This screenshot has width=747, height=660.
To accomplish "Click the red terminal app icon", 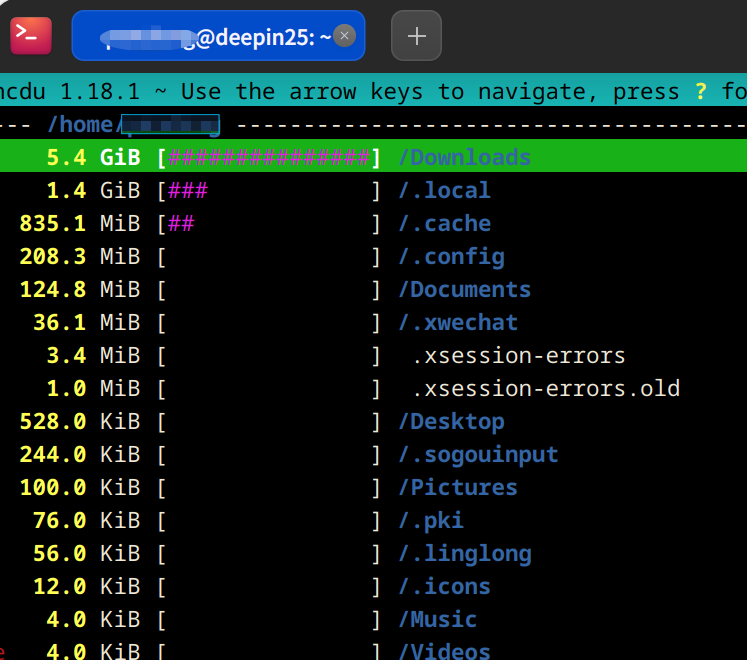I will point(31,36).
